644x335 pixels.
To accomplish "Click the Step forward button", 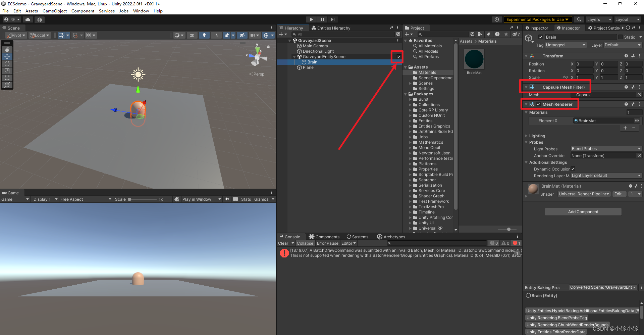I will 332,19.
